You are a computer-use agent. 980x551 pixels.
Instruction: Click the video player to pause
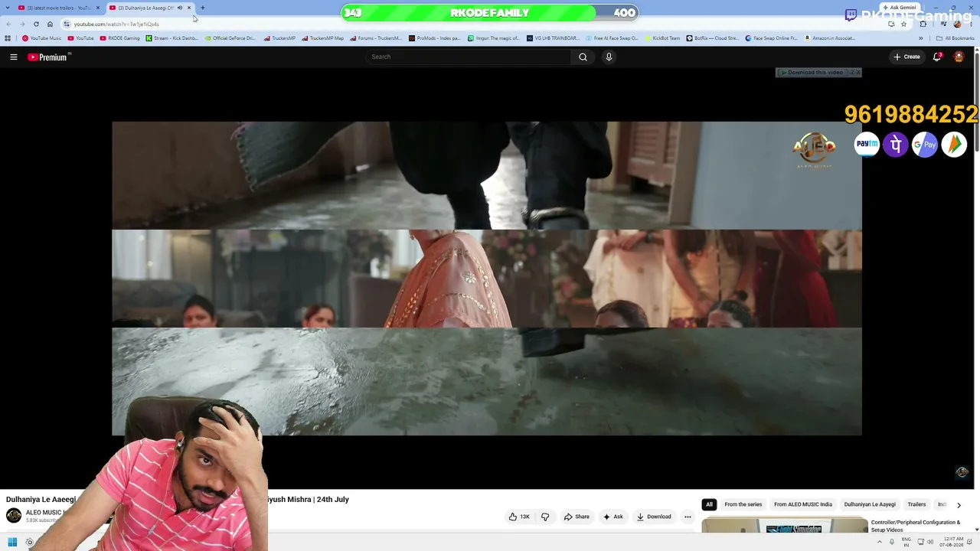(x=487, y=279)
